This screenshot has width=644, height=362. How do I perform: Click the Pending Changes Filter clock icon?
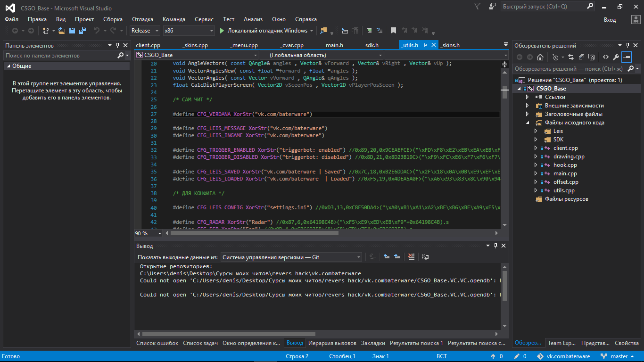pos(555,57)
